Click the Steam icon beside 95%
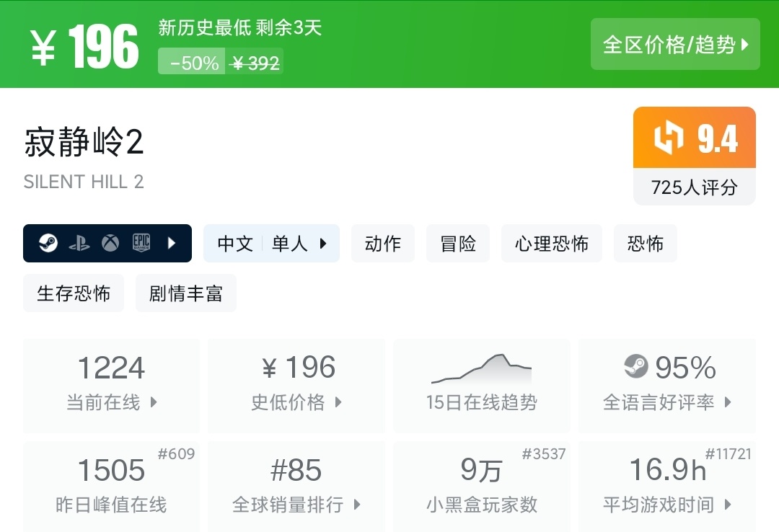This screenshot has width=779, height=532. tap(636, 367)
